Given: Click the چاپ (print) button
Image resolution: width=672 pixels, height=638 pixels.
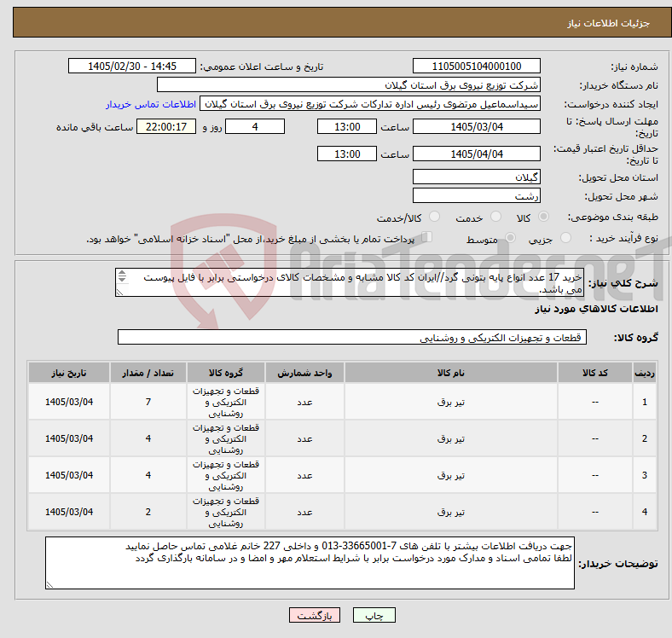Looking at the screenshot, I should (374, 615).
